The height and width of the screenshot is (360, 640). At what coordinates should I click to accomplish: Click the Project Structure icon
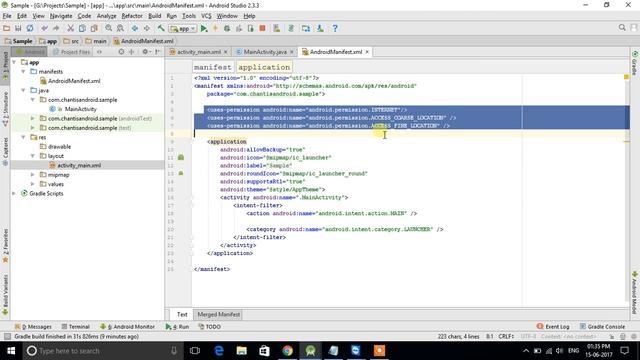pyautogui.click(x=306, y=28)
